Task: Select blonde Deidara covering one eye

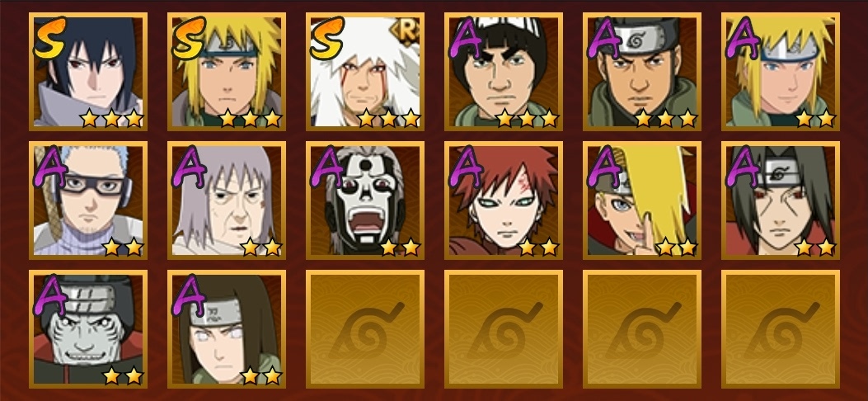Action: click(x=641, y=200)
